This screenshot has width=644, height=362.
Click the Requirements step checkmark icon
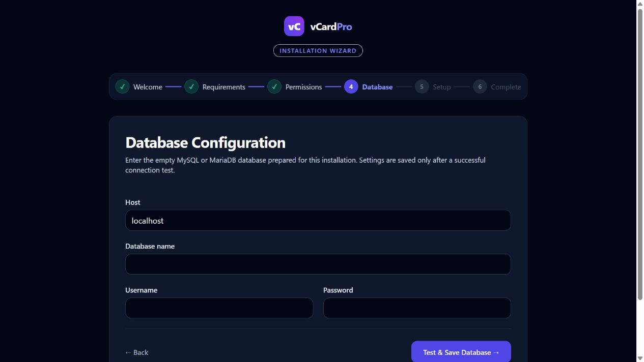click(x=191, y=86)
